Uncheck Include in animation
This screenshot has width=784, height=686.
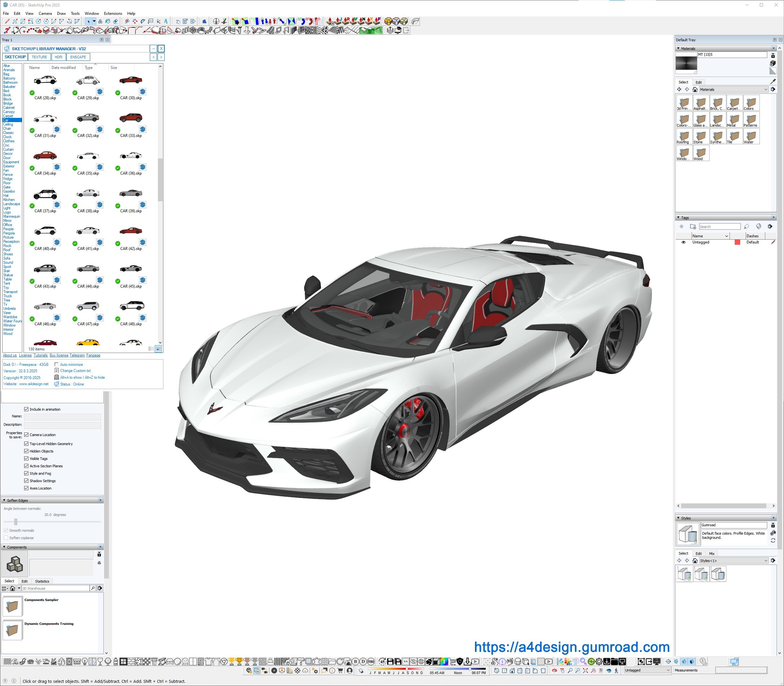[x=26, y=409]
